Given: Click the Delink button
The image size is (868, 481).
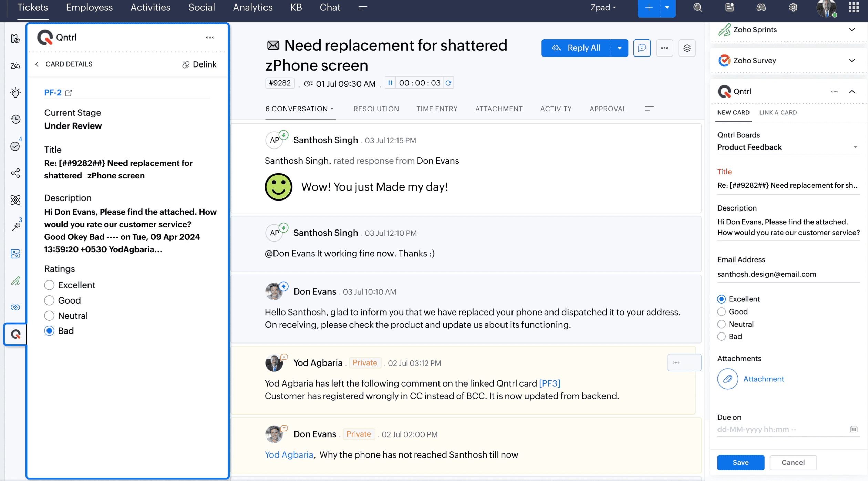Looking at the screenshot, I should point(199,64).
